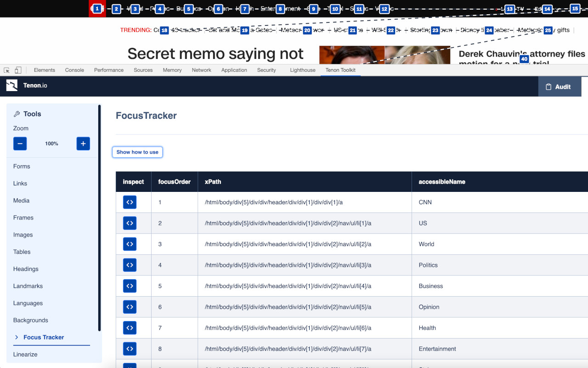Viewport: 588px width, 368px height.
Task: Open the Forms tool in sidebar
Action: (x=22, y=167)
